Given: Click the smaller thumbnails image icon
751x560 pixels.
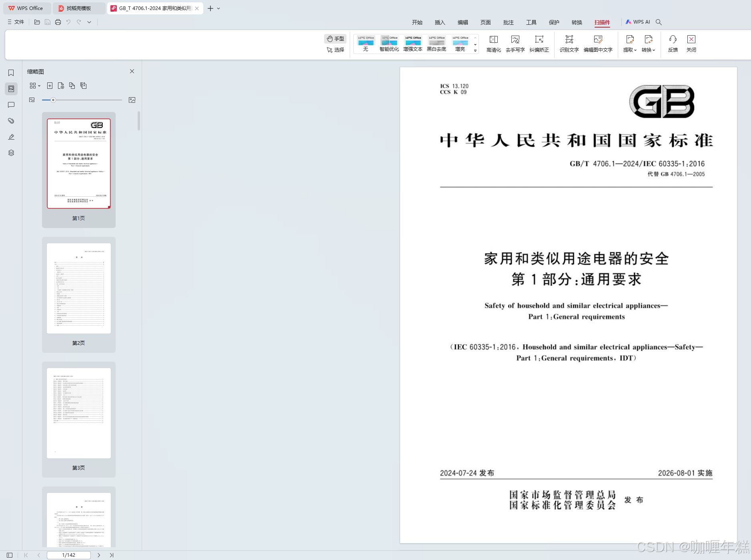Looking at the screenshot, I should coord(32,100).
